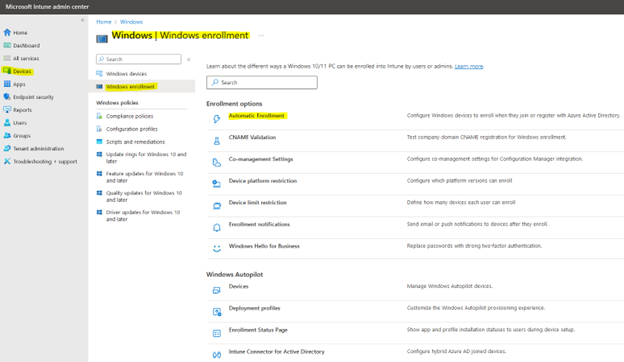Click the Home icon in left navigation
This screenshot has width=624, height=362.
click(7, 32)
